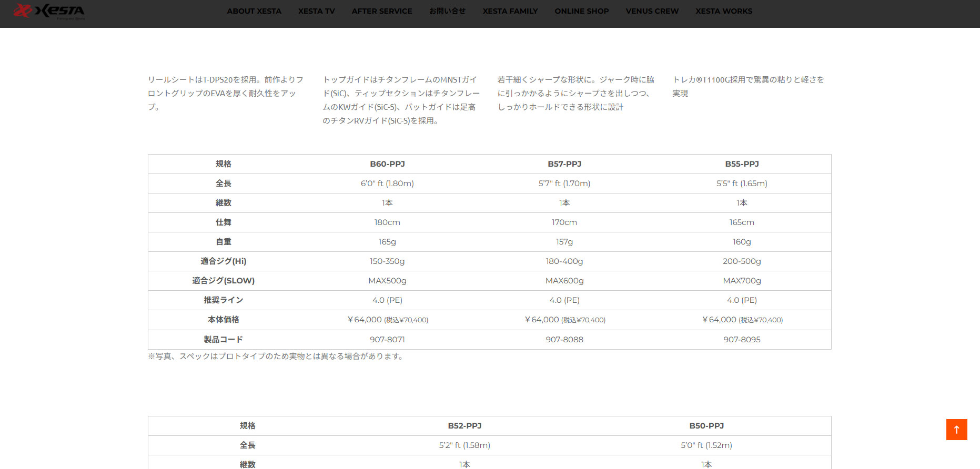Click the B60-PPJ price ￥64,000 cell

387,320
